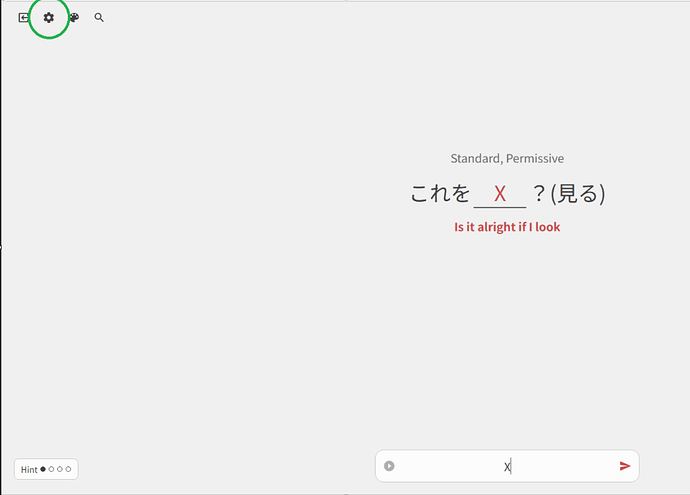The height and width of the screenshot is (495, 690).
Task: Click the word "Hint" label text
Action: 29,469
